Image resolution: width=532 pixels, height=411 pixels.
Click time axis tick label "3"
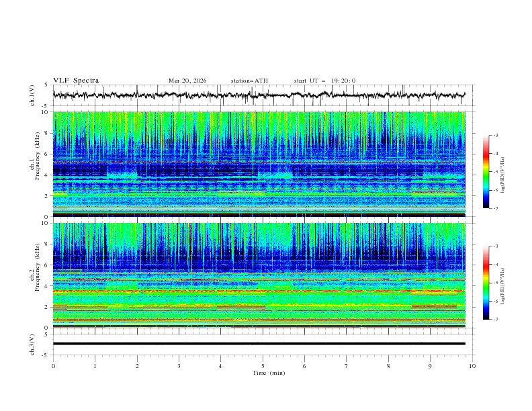(x=179, y=366)
